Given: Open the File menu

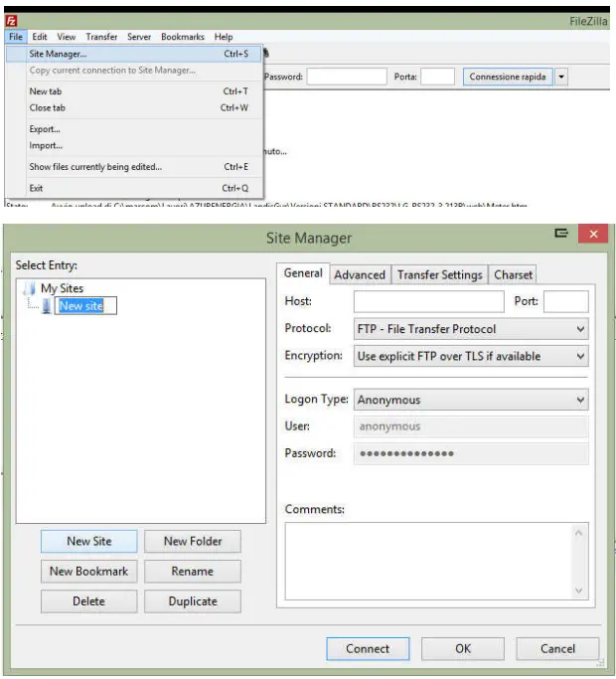Looking at the screenshot, I should coord(16,37).
